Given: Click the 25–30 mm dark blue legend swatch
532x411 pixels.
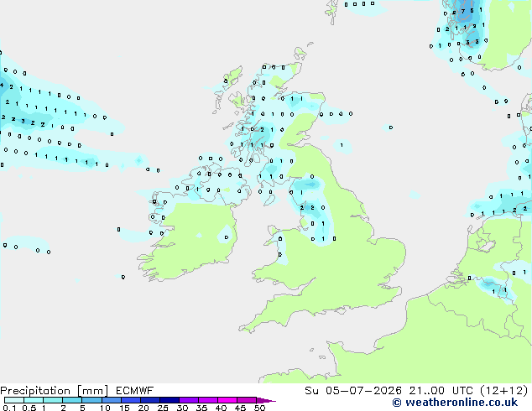Looking at the screenshot, I should [170, 400].
